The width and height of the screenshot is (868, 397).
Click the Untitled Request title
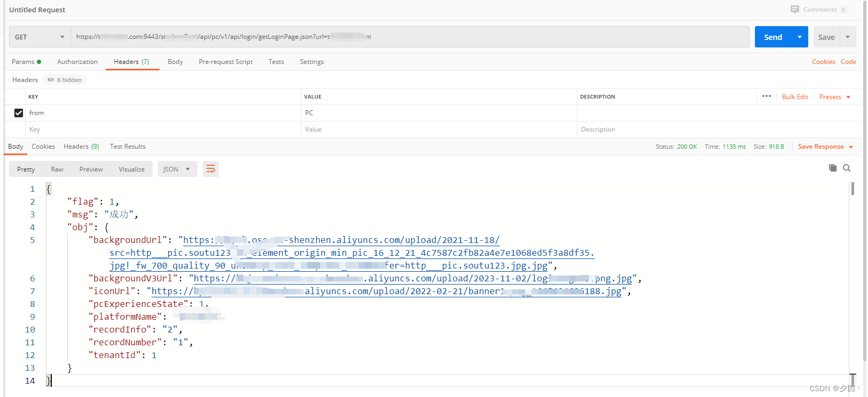[37, 10]
